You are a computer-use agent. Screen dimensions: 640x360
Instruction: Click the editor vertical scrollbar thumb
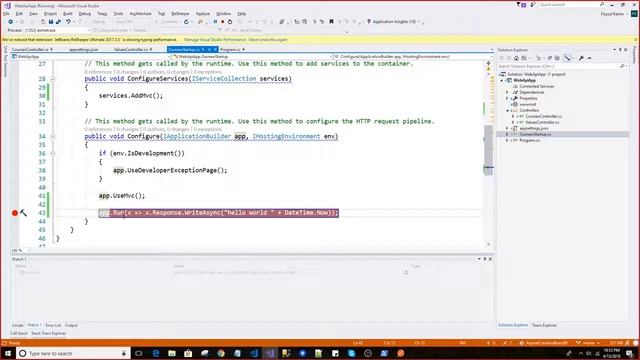click(x=488, y=149)
